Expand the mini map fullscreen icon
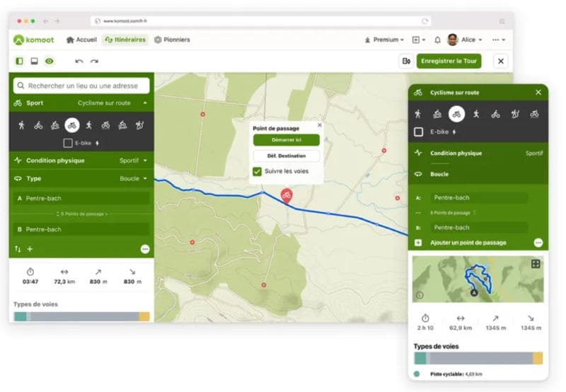 tap(536, 264)
